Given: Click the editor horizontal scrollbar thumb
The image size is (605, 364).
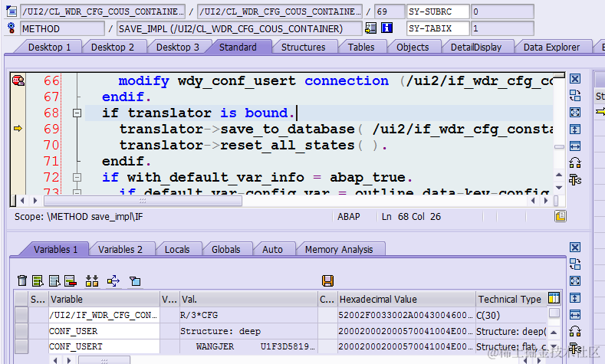Looking at the screenshot, I should click(x=143, y=201).
